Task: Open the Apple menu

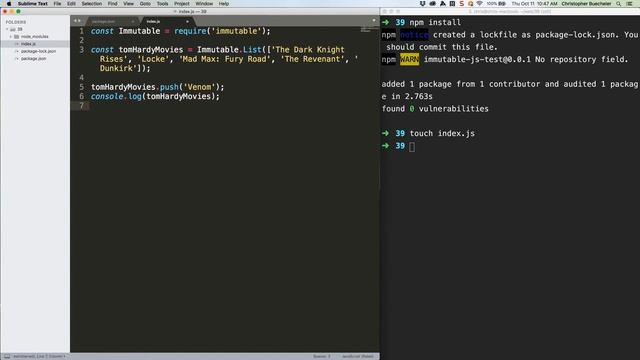Action: (9, 3)
